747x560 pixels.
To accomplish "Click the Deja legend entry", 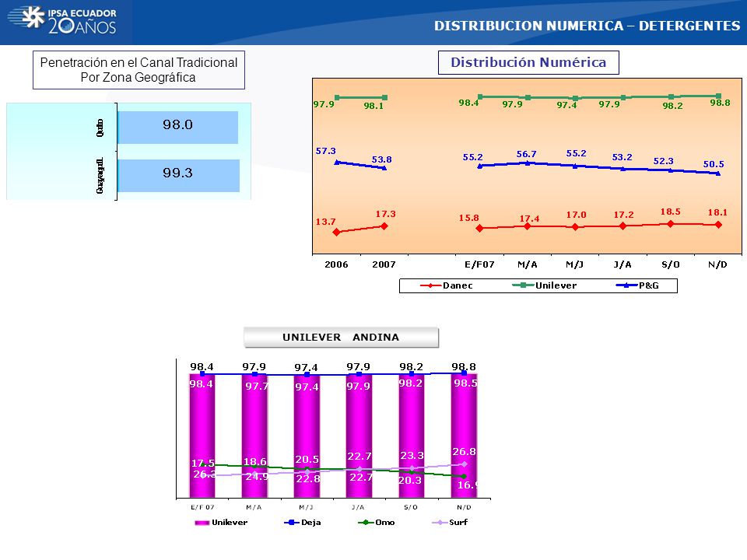I will [303, 523].
